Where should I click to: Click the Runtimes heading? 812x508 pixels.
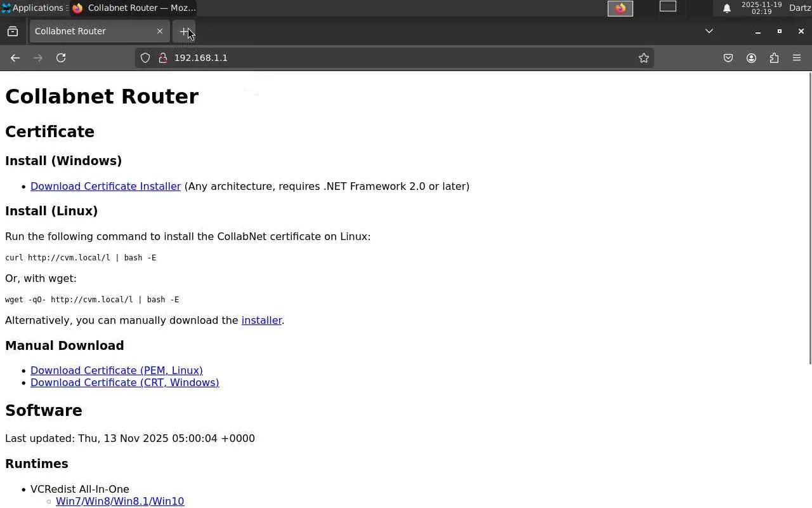(x=37, y=464)
